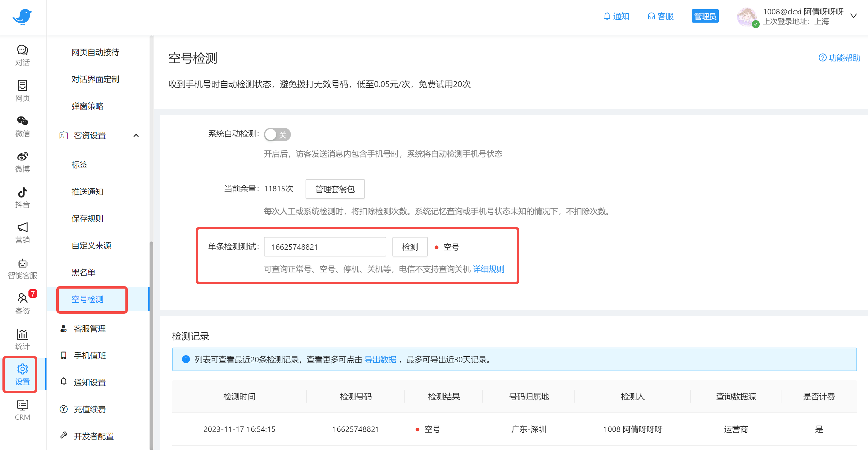This screenshot has width=868, height=450.
Task: Click the phone number input field
Action: pos(325,247)
